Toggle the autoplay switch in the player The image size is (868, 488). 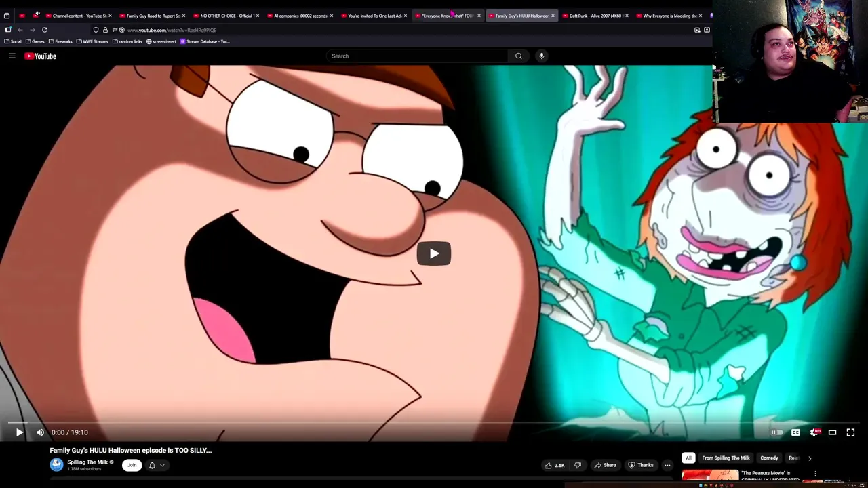tap(777, 432)
